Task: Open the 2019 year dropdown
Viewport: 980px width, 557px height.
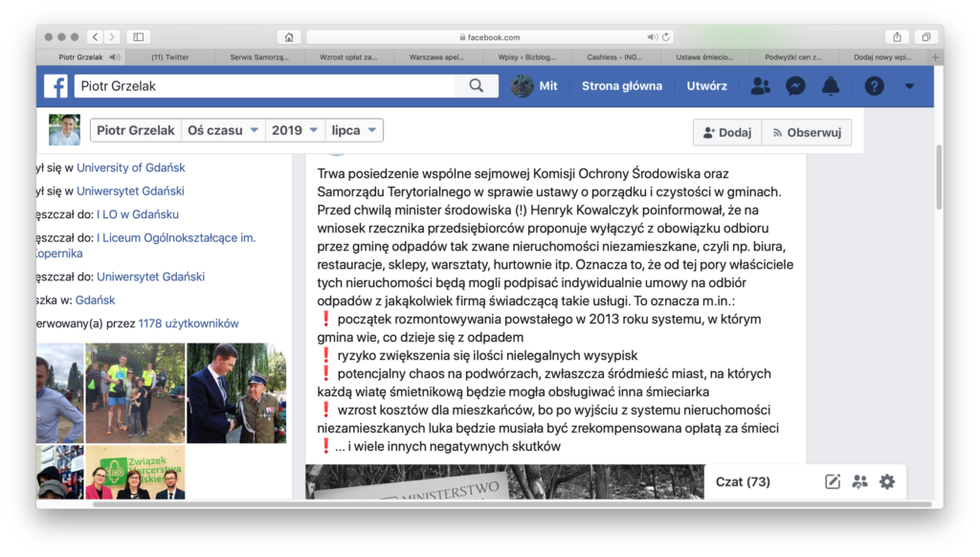Action: [295, 130]
